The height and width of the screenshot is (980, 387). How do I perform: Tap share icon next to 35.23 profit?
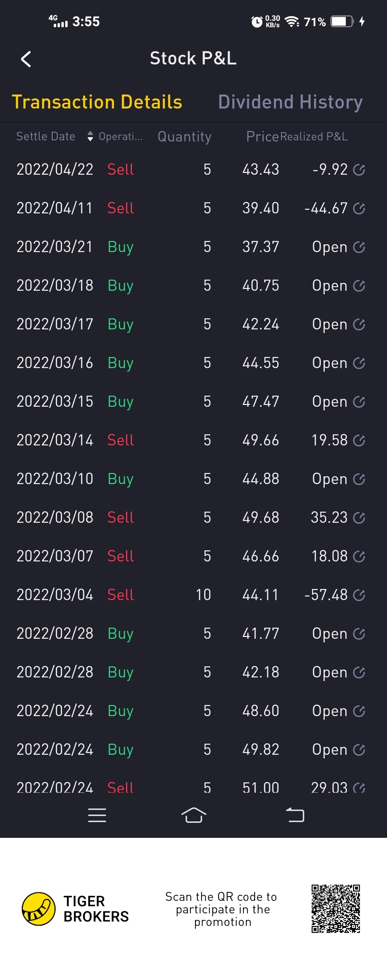coord(359,518)
